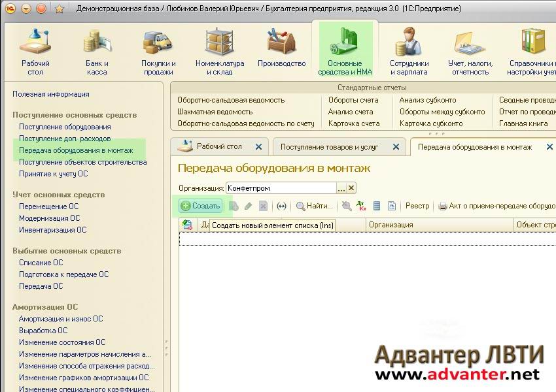This screenshot has height=392, width=556.
Task: Open Подготовка к передаче ОС
Action: click(64, 274)
